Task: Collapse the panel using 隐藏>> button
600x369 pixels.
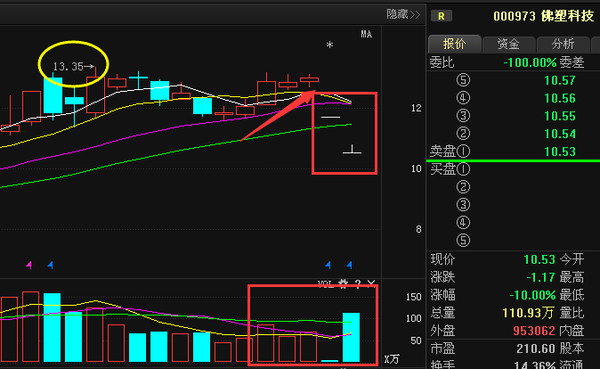Action: coord(403,15)
